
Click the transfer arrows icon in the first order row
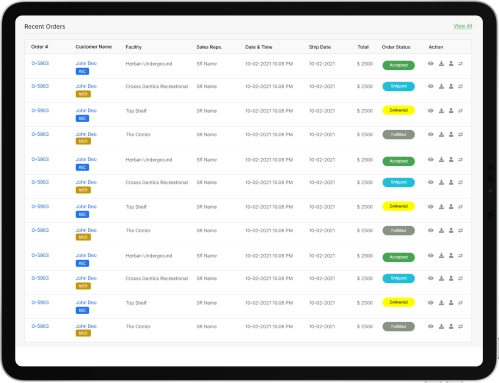click(x=460, y=63)
